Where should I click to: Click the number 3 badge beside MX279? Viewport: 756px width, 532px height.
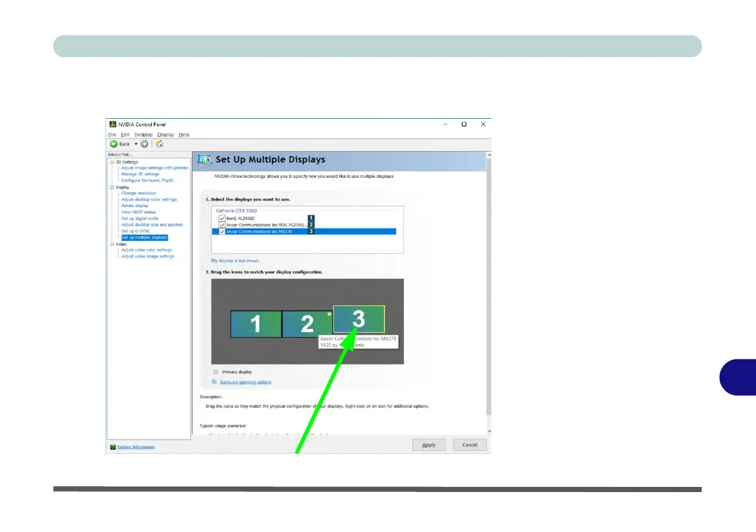pos(311,231)
